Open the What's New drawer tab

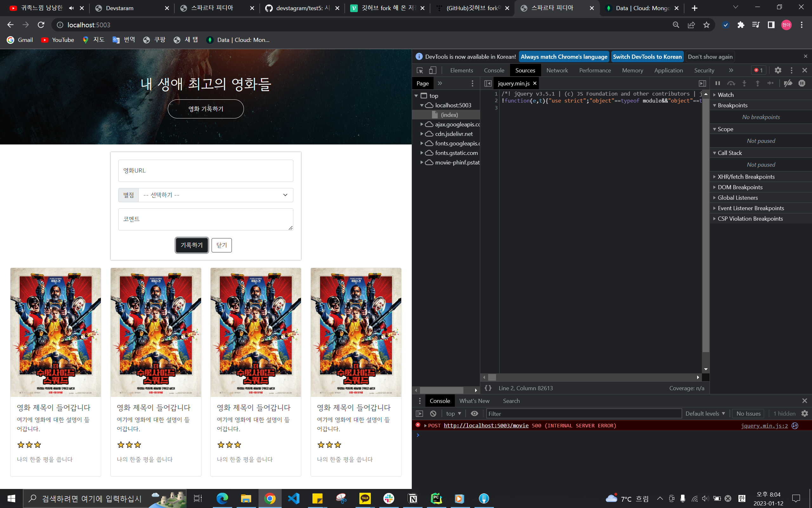click(474, 401)
